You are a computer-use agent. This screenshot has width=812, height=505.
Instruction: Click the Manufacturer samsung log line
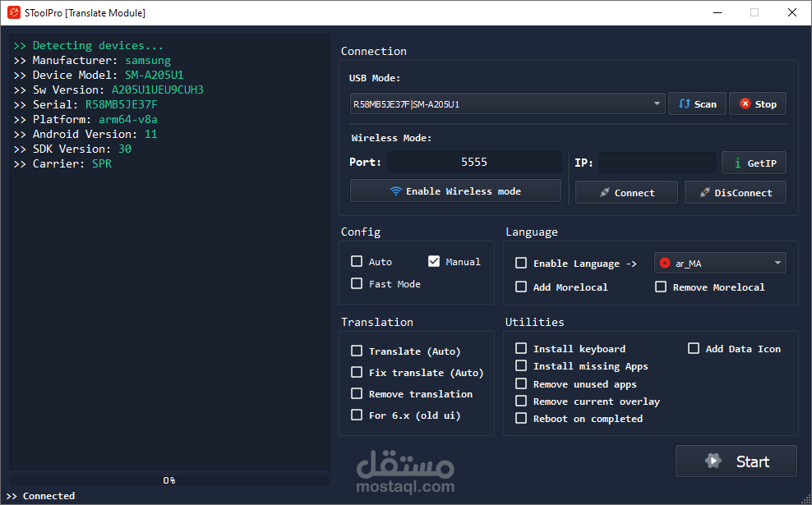pos(92,61)
